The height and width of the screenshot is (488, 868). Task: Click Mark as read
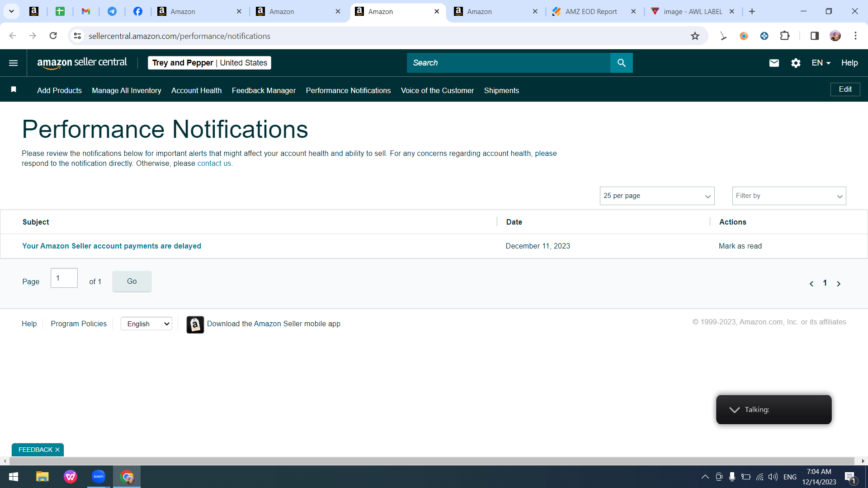point(740,246)
